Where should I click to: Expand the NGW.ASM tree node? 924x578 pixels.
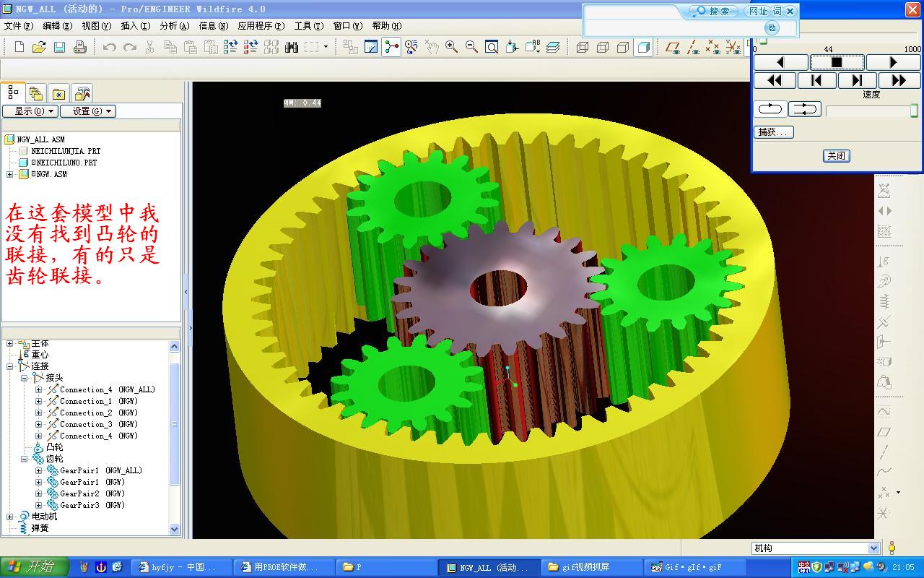click(9, 174)
